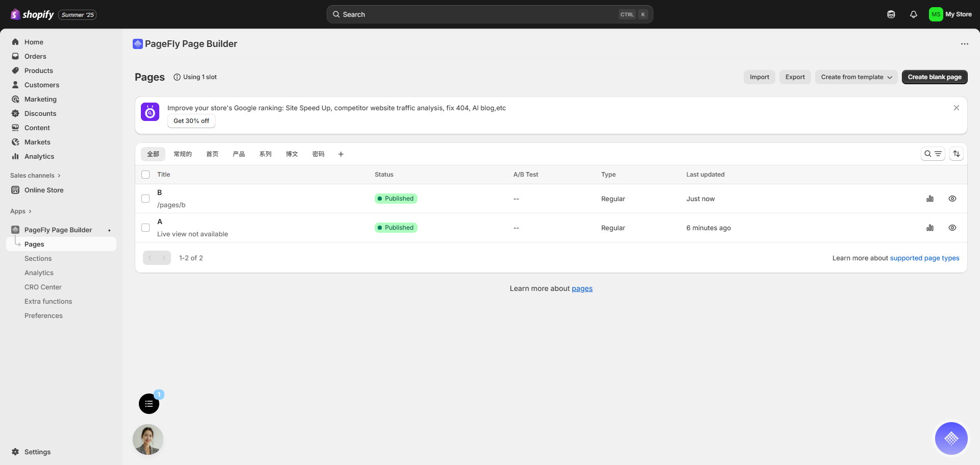Open the three-dot app menu
Screen dimensions: 980x465
(x=964, y=44)
